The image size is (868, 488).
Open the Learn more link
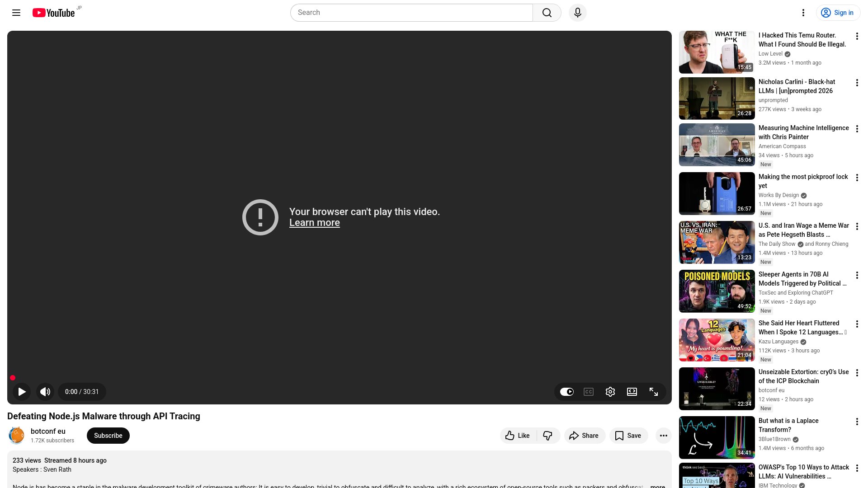(314, 222)
